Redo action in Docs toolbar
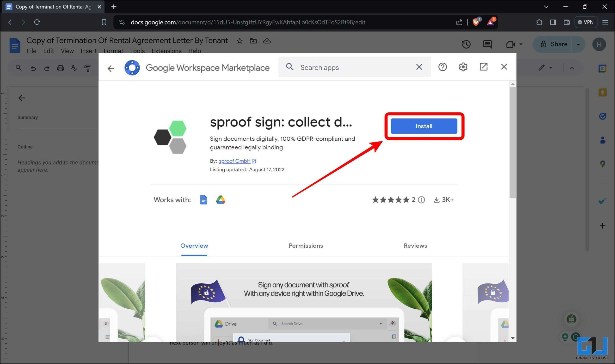This screenshot has height=364, width=615. tap(47, 68)
